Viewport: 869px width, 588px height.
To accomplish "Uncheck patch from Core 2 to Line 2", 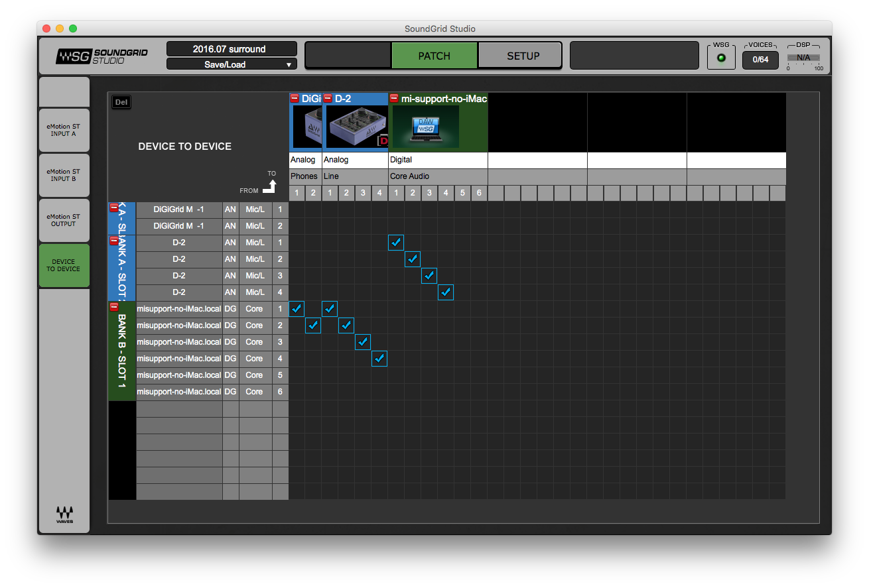I will pos(346,325).
